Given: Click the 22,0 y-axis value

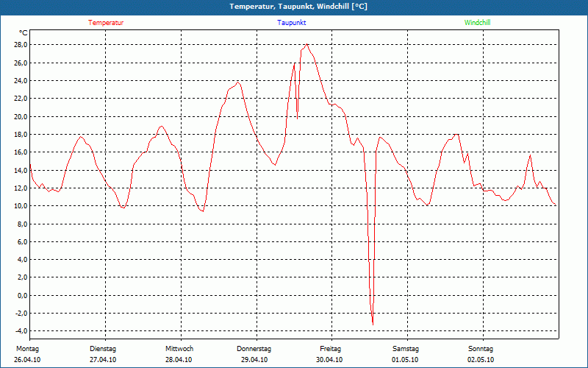Looking at the screenshot, I should pos(21,99).
